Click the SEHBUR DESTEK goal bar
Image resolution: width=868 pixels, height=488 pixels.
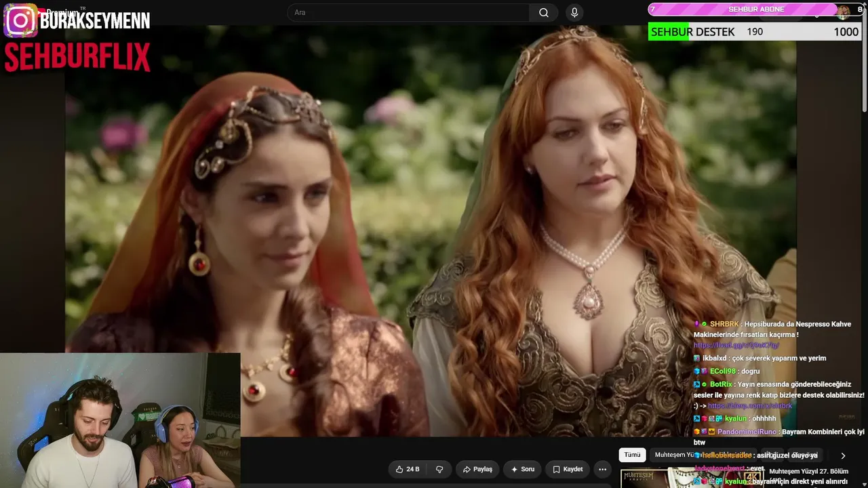pos(755,32)
